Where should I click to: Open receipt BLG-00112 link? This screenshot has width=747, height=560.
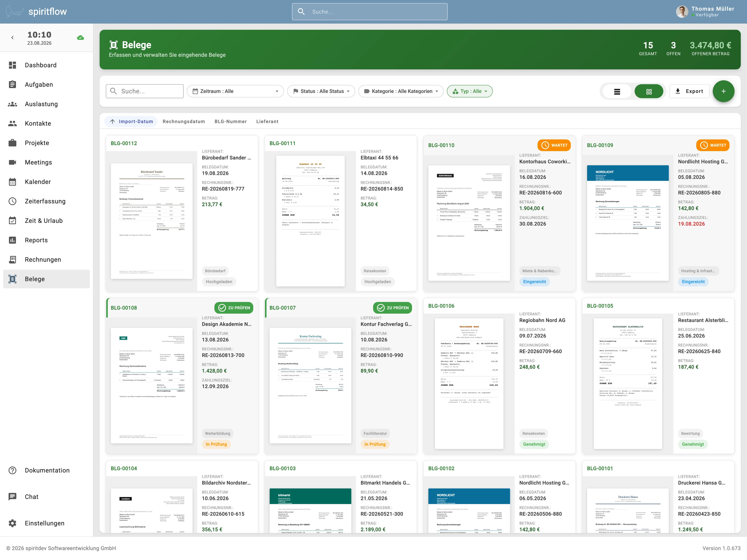124,143
